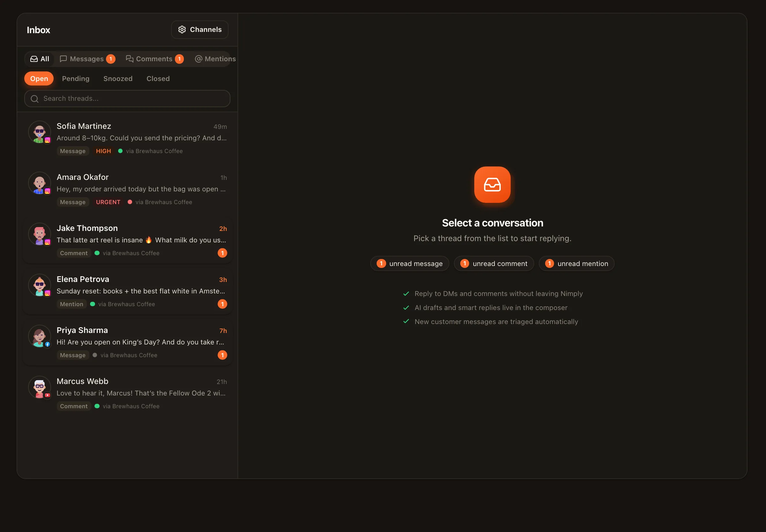The height and width of the screenshot is (532, 766).
Task: Switch to the Messages tab
Action: tap(87, 59)
